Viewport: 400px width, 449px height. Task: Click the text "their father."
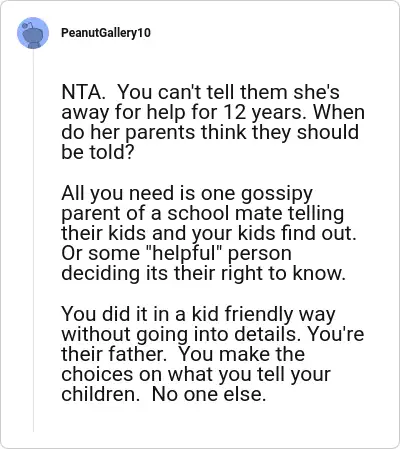[114, 354]
